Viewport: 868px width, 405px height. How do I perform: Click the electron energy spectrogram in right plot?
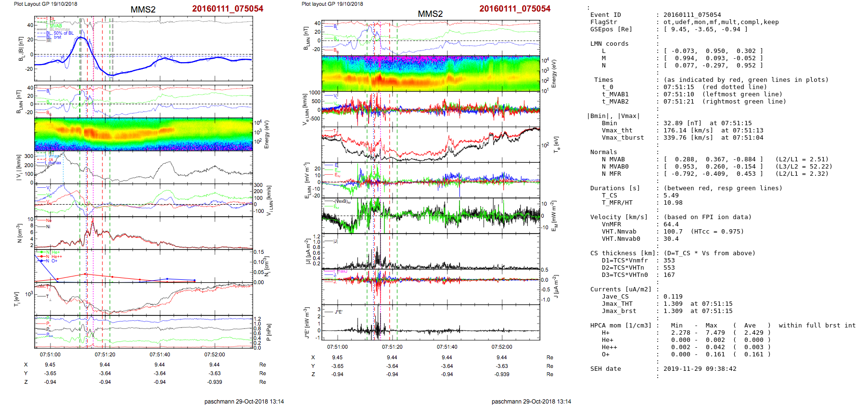pos(431,73)
